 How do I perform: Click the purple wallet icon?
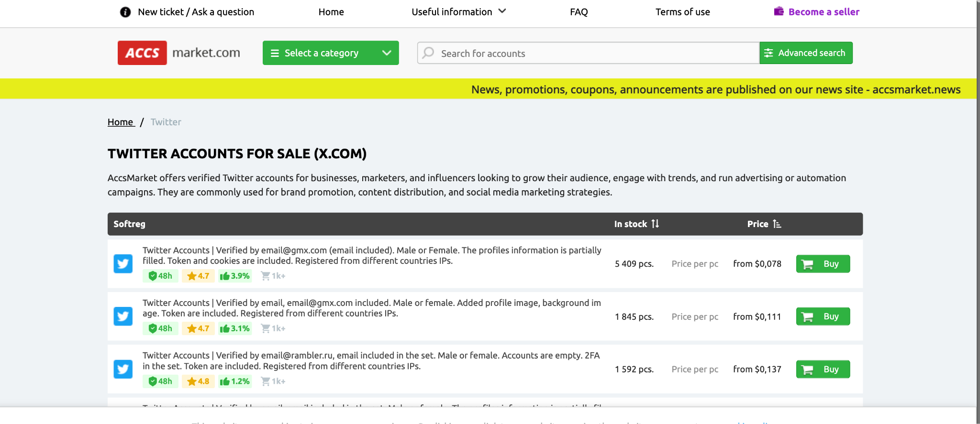click(x=779, y=11)
